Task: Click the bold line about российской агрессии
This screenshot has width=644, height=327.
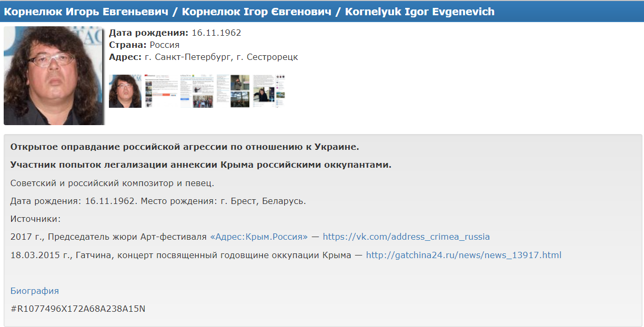Action: [x=185, y=146]
